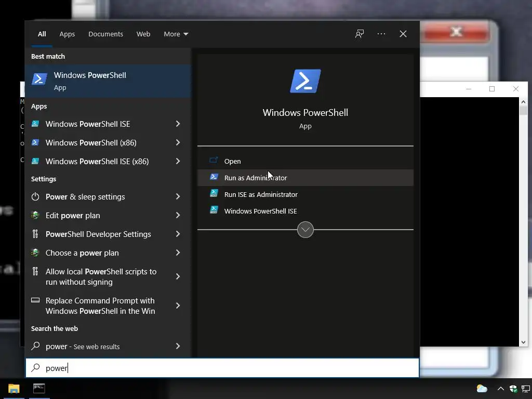Screen dimensions: 532x399
Task: Expand Windows PowerShell ISE (x86) result arrow
Action: [178, 161]
